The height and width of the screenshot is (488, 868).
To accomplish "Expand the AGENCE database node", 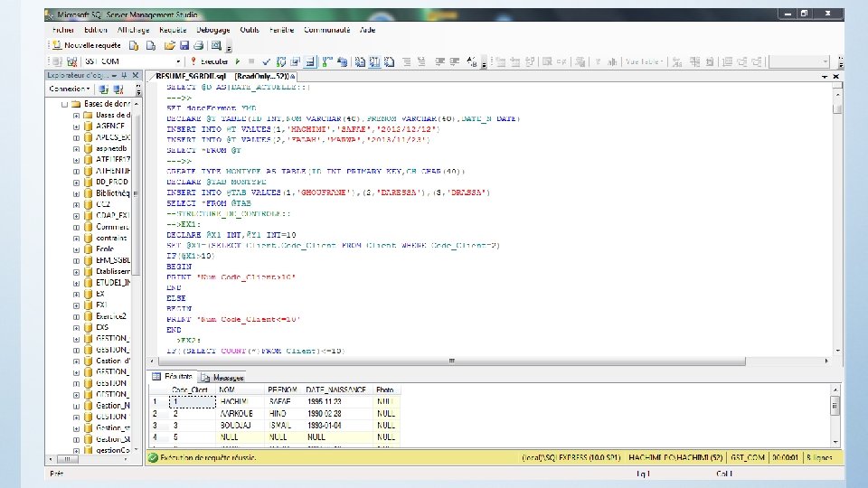I will 77,126.
